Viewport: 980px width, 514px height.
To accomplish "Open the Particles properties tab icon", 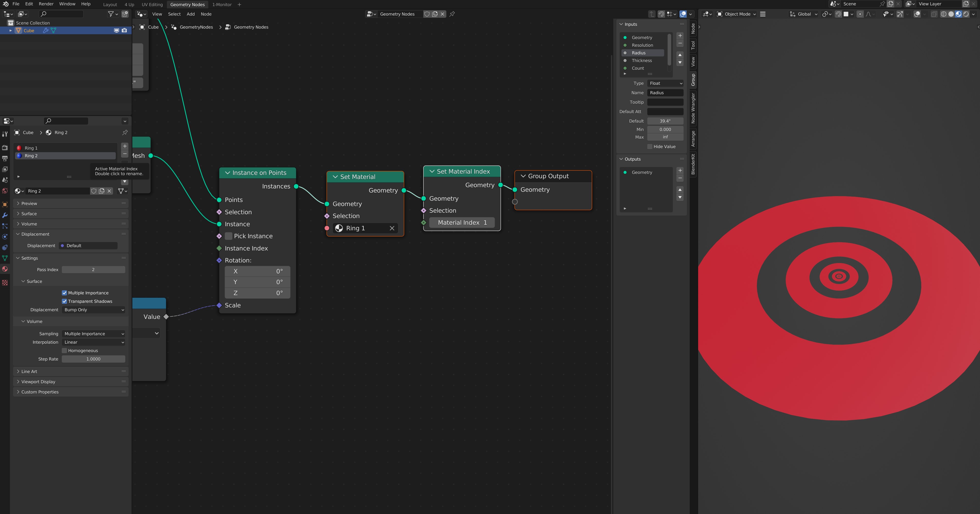I will point(5,226).
